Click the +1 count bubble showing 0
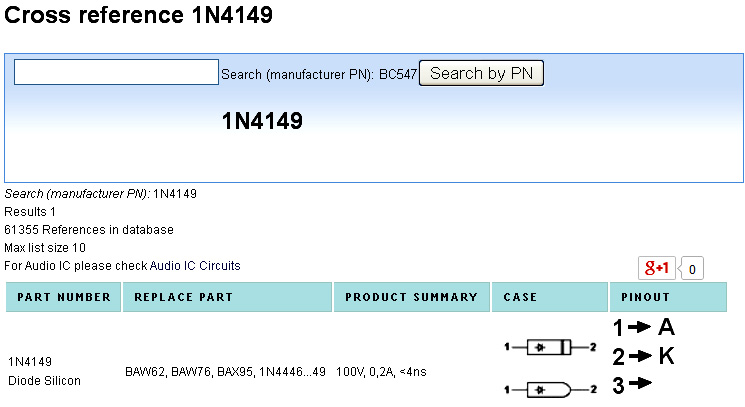Viewport: 745px width, 407px height. tap(692, 268)
